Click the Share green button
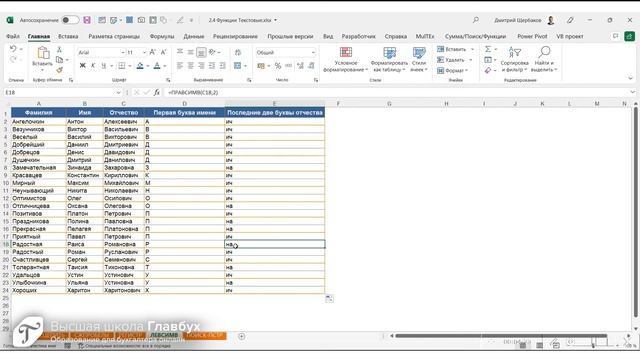 click(x=629, y=36)
